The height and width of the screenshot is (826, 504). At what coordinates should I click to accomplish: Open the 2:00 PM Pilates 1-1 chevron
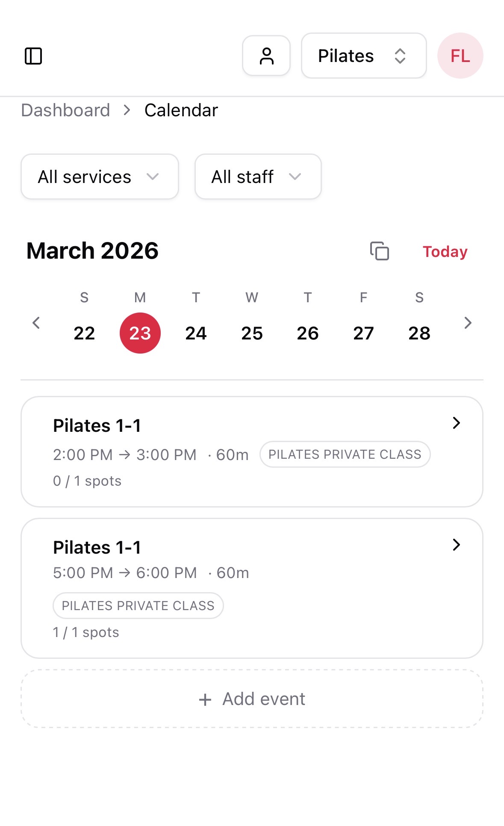[456, 423]
